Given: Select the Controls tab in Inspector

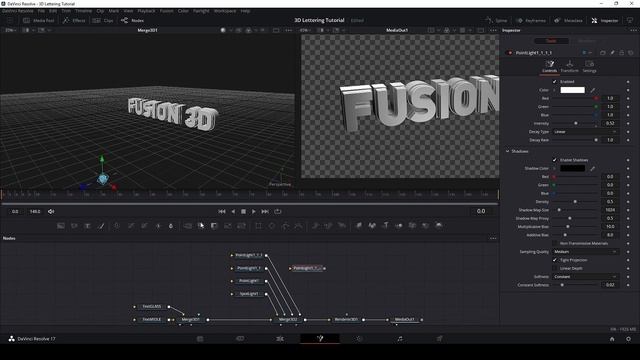Looking at the screenshot, I should point(549,66).
